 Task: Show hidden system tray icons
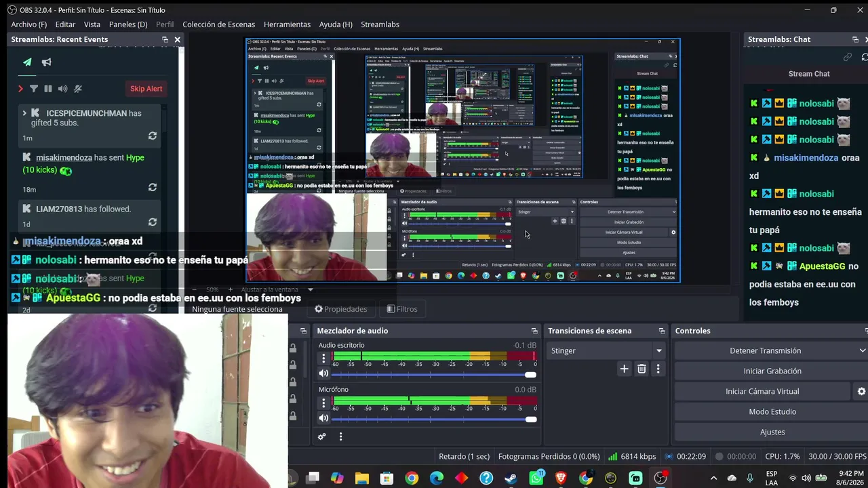click(713, 479)
